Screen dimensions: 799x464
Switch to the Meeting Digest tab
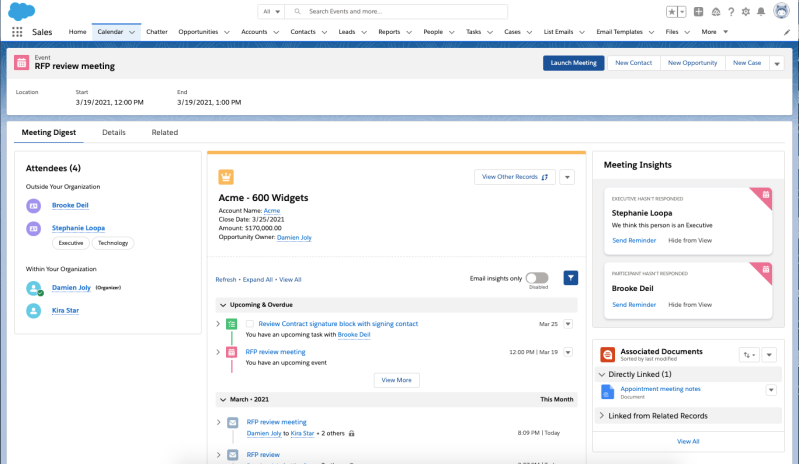(49, 132)
